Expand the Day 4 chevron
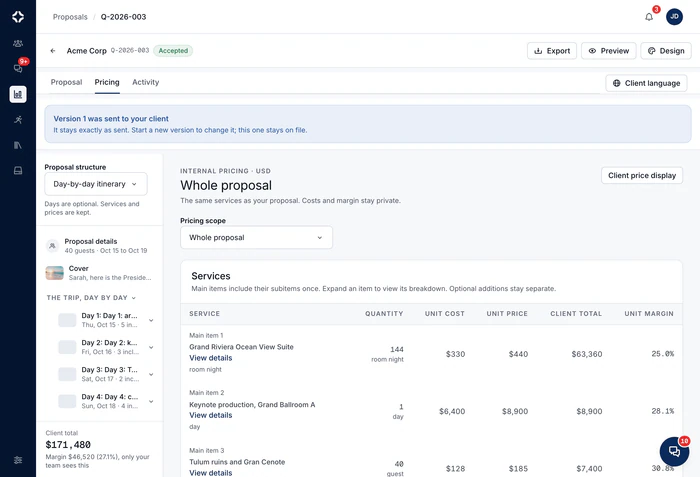The width and height of the screenshot is (700, 477). 151,402
